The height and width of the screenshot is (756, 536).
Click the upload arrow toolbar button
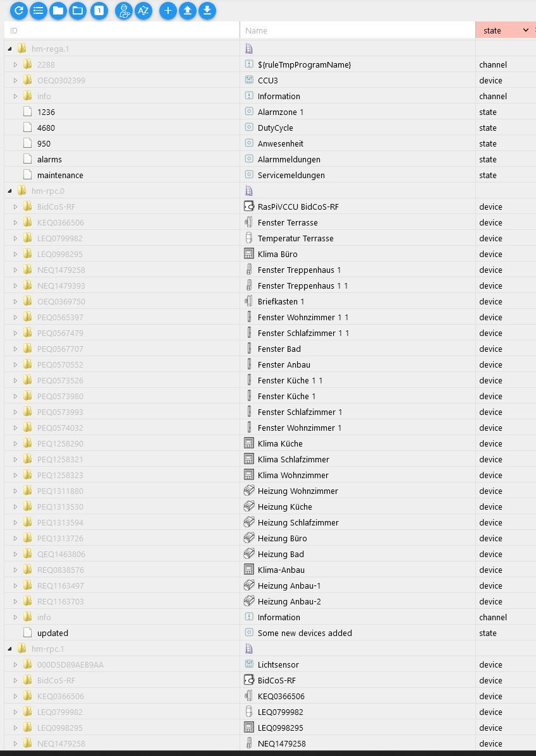(x=187, y=10)
